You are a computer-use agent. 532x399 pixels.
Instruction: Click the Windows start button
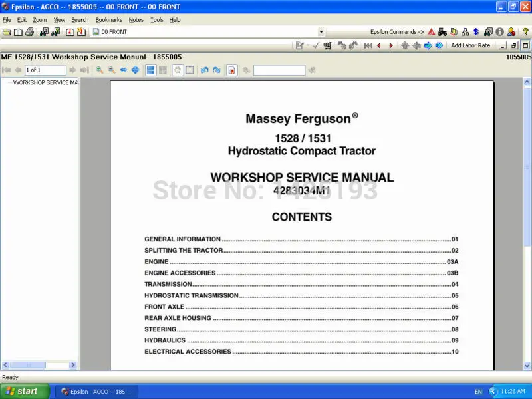point(25,392)
